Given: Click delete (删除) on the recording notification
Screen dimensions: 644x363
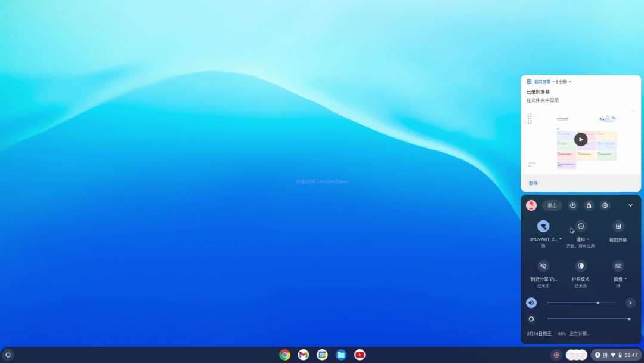Looking at the screenshot, I should pos(533,183).
